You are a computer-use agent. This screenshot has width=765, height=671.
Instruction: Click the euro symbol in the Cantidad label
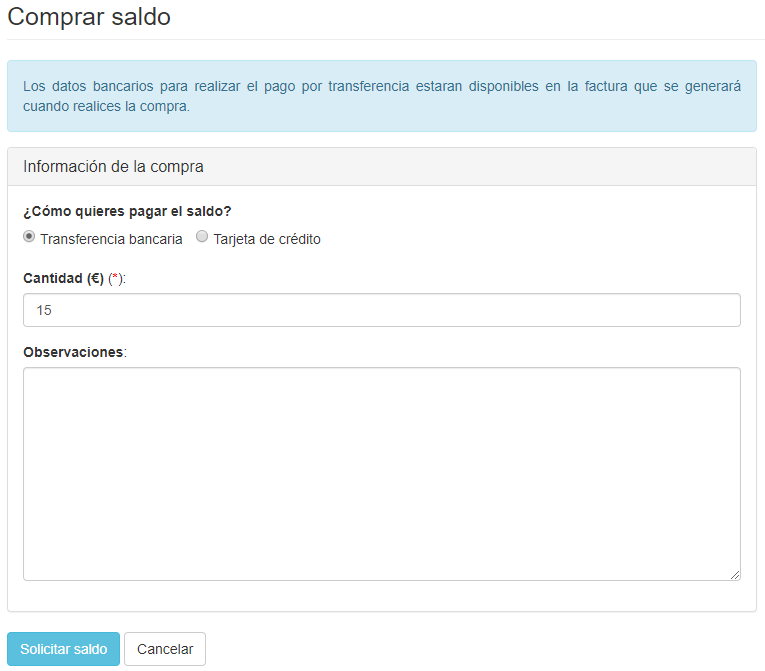click(x=95, y=279)
